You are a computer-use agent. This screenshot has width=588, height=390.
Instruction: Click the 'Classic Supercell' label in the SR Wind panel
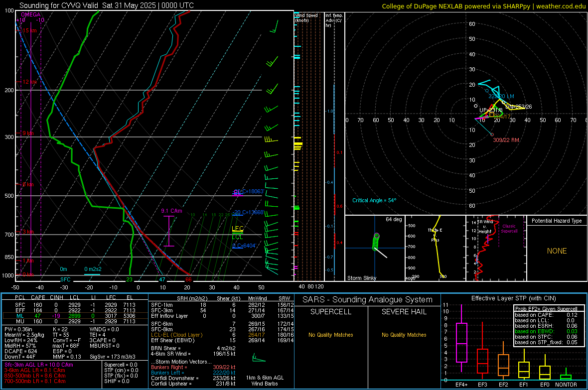(x=509, y=229)
